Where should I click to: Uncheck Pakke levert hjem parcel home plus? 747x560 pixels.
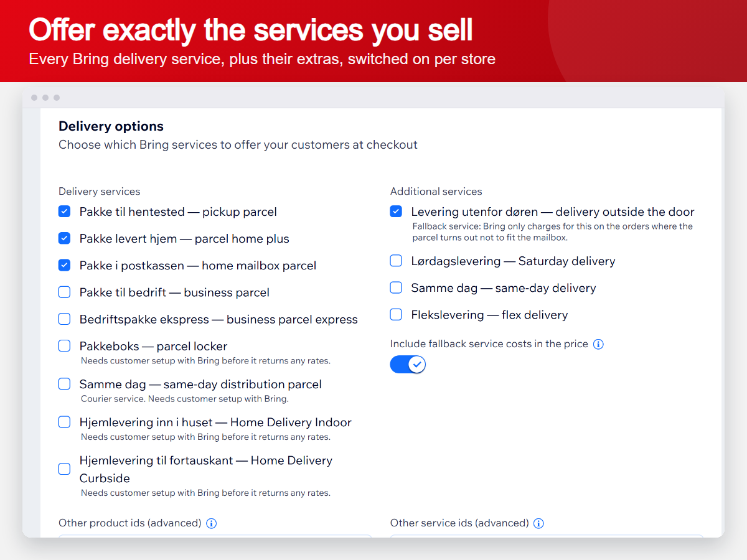click(x=64, y=238)
